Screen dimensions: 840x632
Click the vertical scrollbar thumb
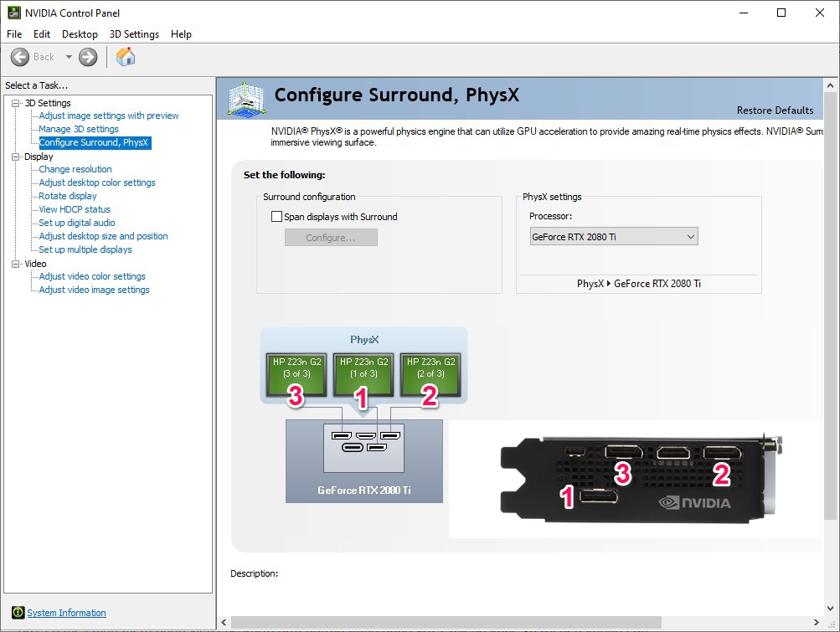click(x=830, y=306)
